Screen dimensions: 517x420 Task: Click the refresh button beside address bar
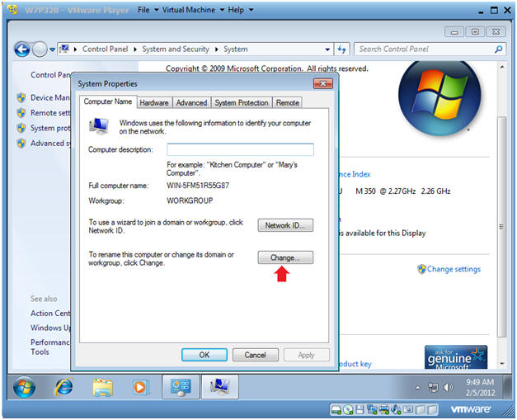[342, 50]
